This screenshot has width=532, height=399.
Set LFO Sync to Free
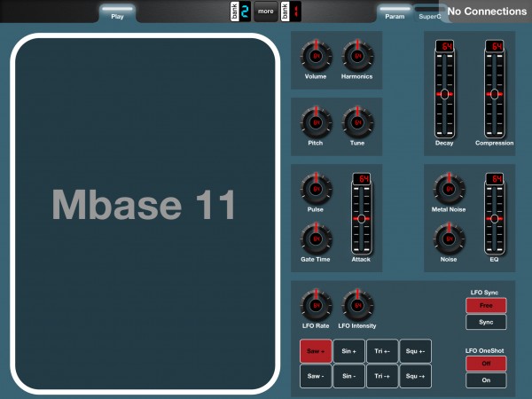pos(486,305)
